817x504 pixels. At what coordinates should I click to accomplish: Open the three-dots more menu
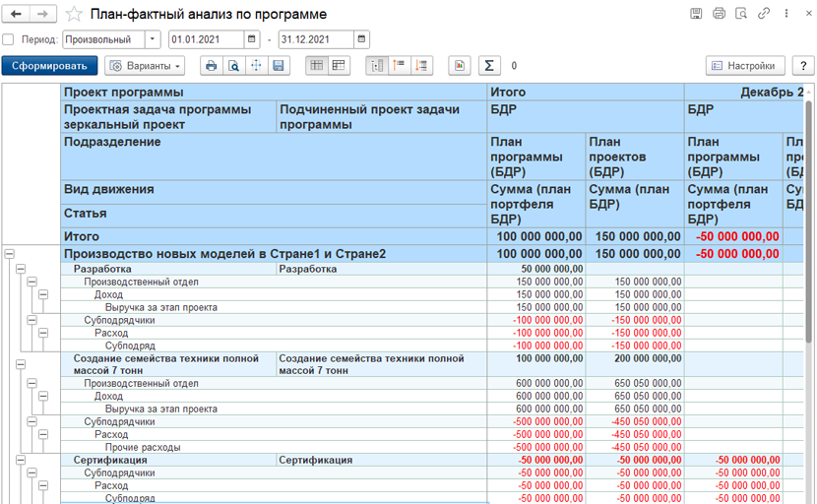click(786, 14)
